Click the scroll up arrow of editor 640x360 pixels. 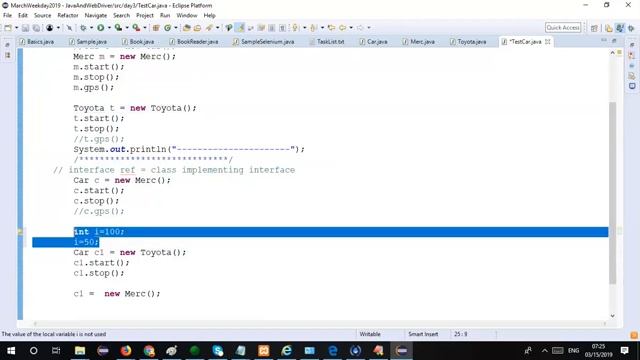612,53
